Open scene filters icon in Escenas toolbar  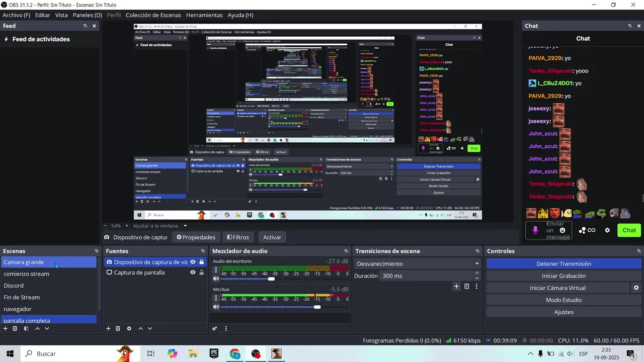[26, 328]
